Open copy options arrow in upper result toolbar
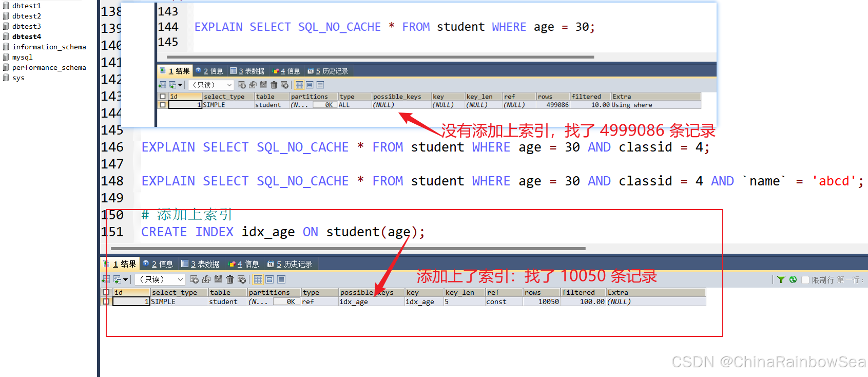 180,85
